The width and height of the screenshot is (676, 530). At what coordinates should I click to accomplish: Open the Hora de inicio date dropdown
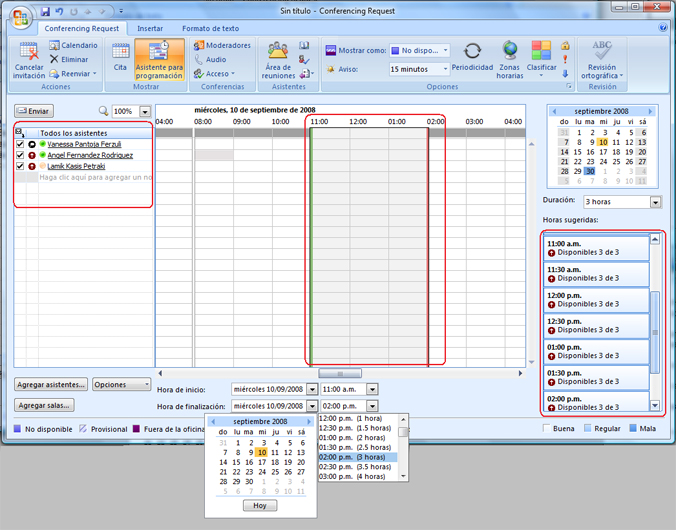point(312,389)
